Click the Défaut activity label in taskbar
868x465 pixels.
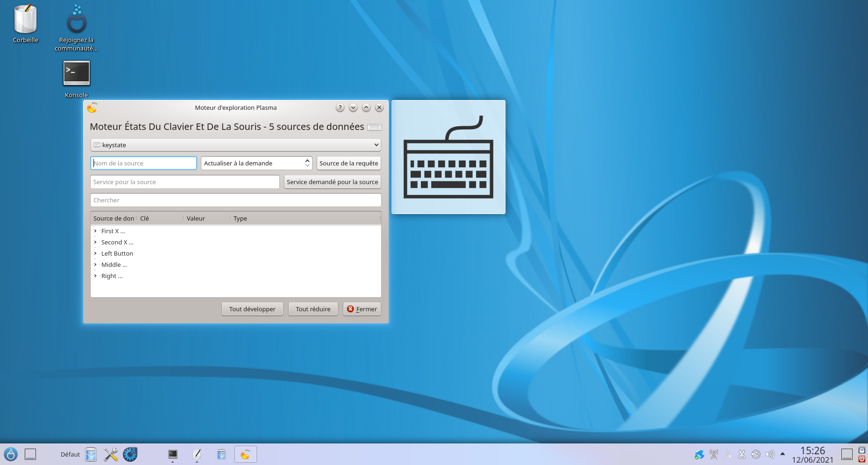(x=70, y=454)
